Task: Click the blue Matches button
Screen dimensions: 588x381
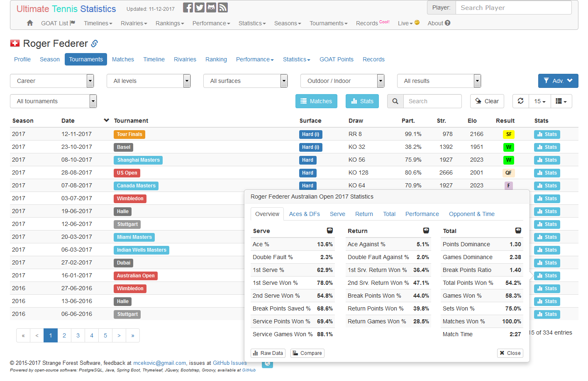Action: pos(316,101)
